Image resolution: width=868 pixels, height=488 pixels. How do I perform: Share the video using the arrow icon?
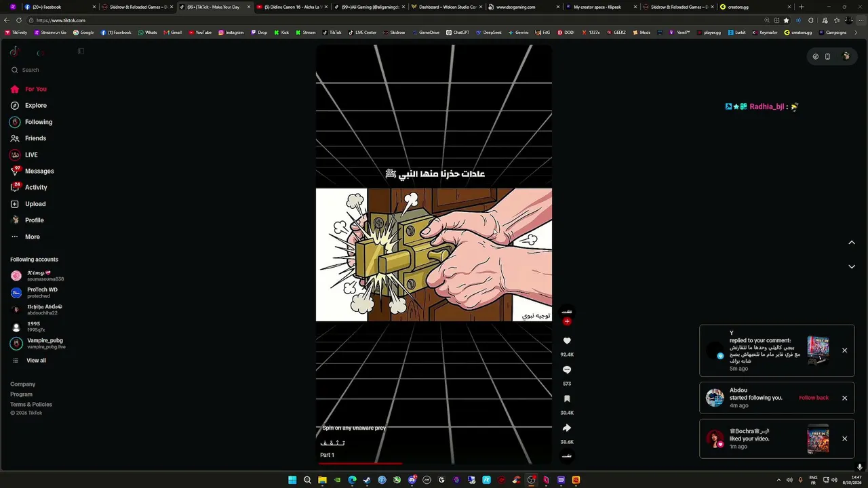point(567,428)
